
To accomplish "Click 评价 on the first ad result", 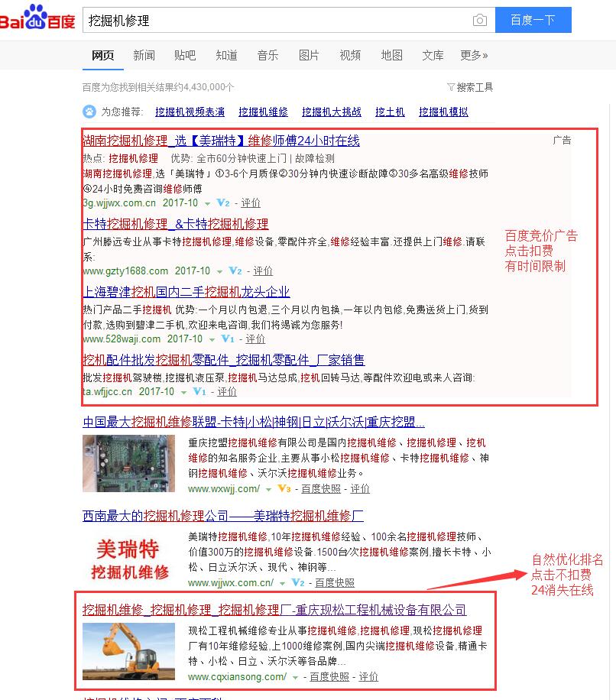I will pyautogui.click(x=250, y=203).
